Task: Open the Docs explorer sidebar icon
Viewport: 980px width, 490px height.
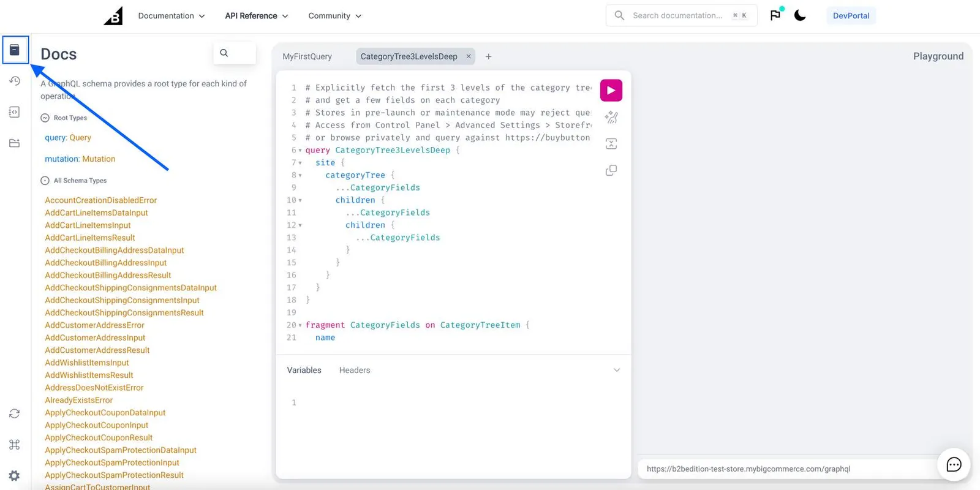Action: pyautogui.click(x=15, y=50)
